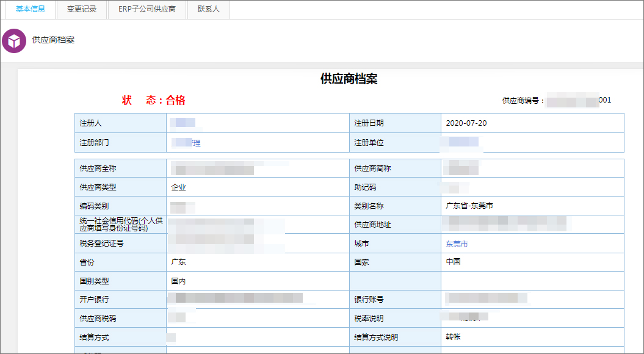This screenshot has width=644, height=354.
Task: Switch to the 变更记录 tab
Action: [81, 9]
